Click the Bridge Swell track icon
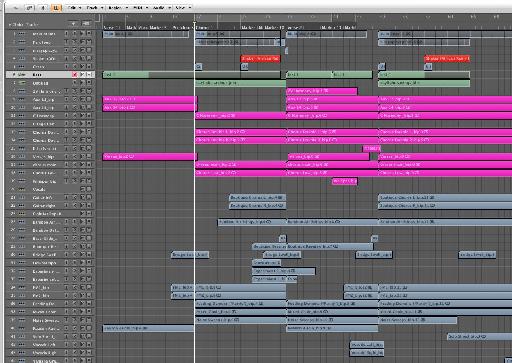 (22, 255)
